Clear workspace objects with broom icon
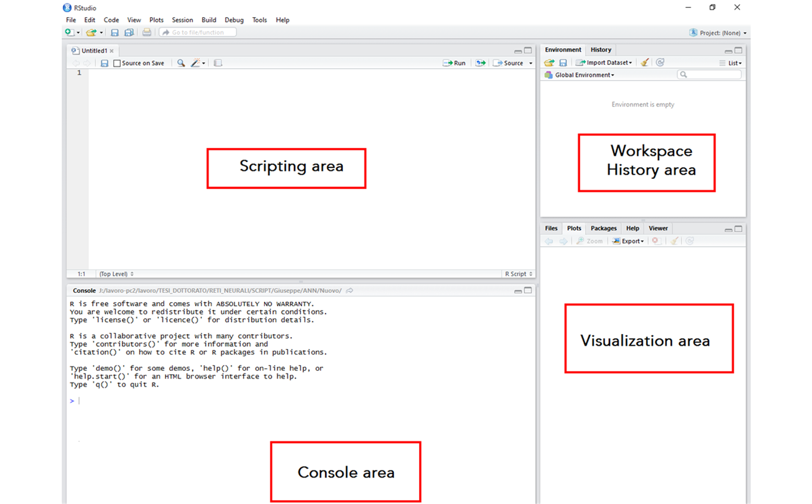This screenshot has width=812, height=504. [645, 62]
